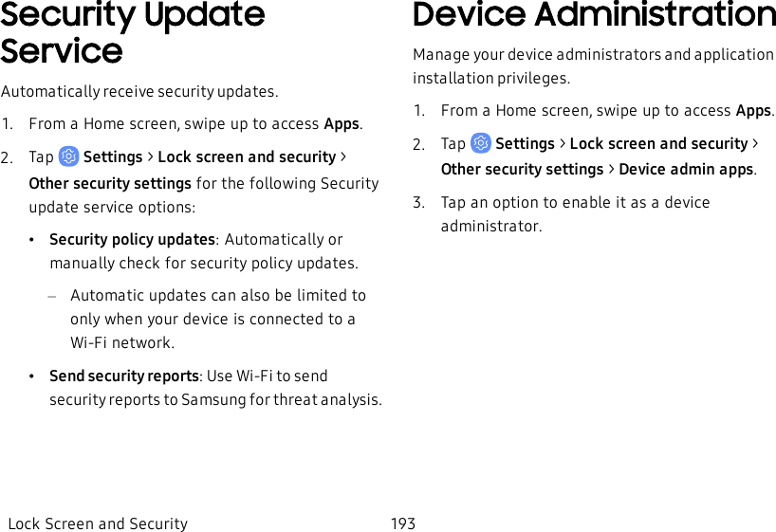Select bold Apps in Device Administration step 1

click(753, 111)
